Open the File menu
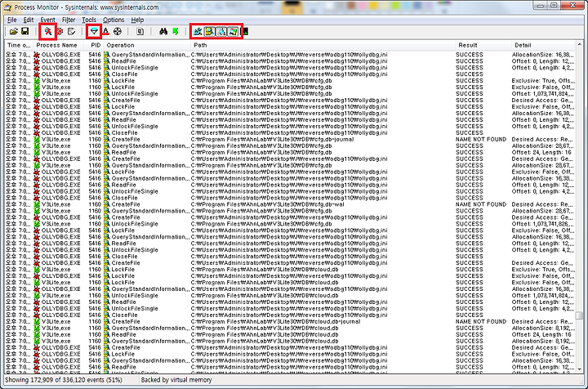The width and height of the screenshot is (588, 389). [x=12, y=20]
